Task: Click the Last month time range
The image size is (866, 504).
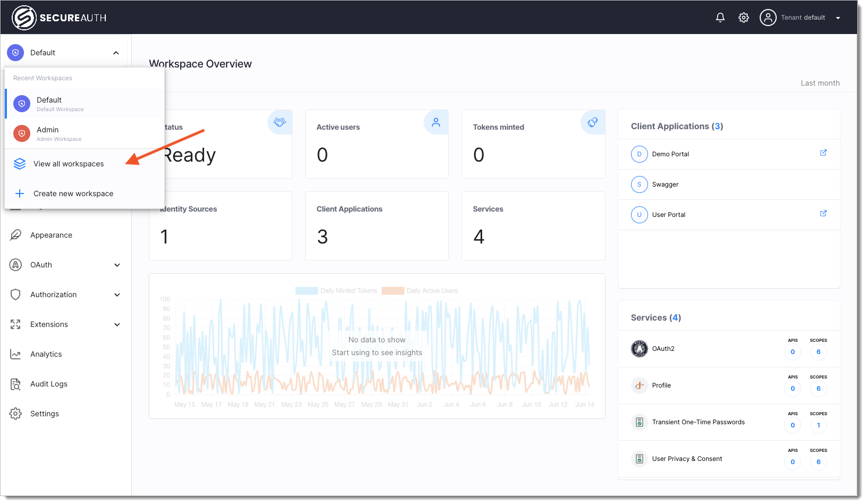Action: click(820, 83)
